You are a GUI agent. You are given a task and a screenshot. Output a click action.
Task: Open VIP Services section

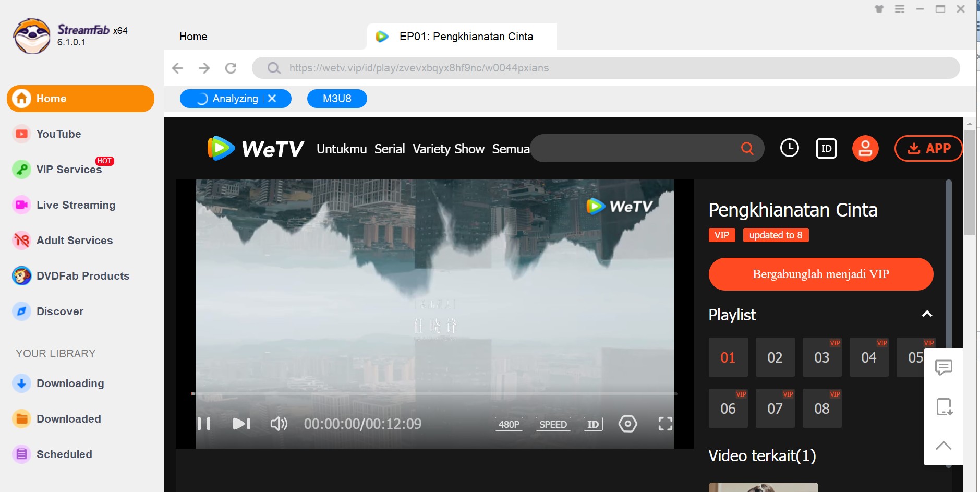pos(57,170)
